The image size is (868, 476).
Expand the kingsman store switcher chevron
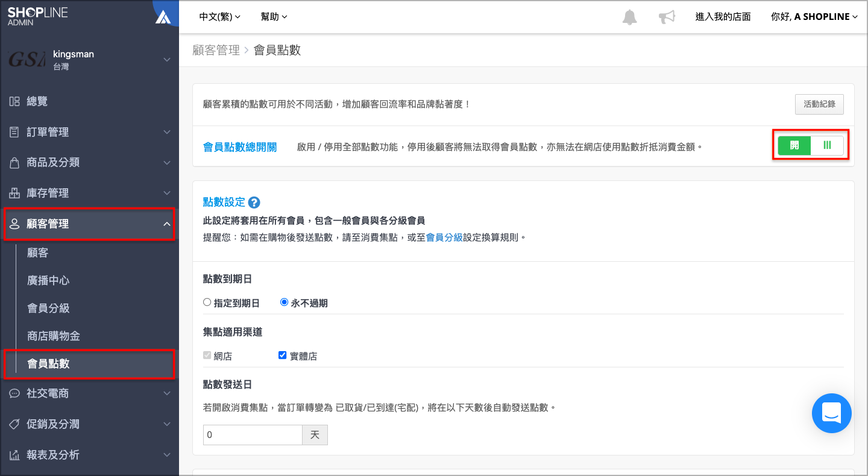[x=167, y=60]
